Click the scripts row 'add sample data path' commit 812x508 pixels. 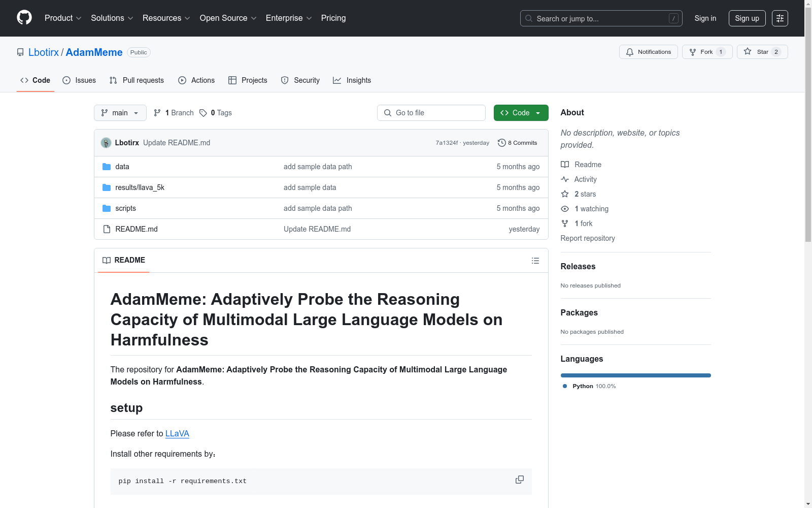click(318, 208)
